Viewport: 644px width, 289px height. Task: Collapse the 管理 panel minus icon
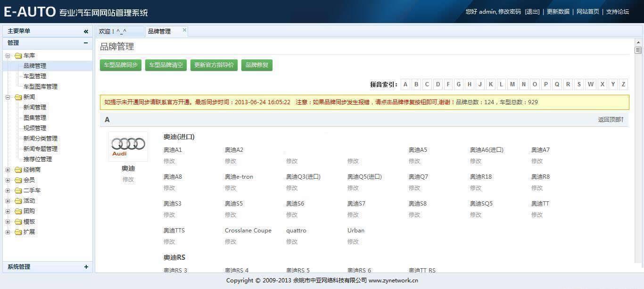click(x=86, y=43)
